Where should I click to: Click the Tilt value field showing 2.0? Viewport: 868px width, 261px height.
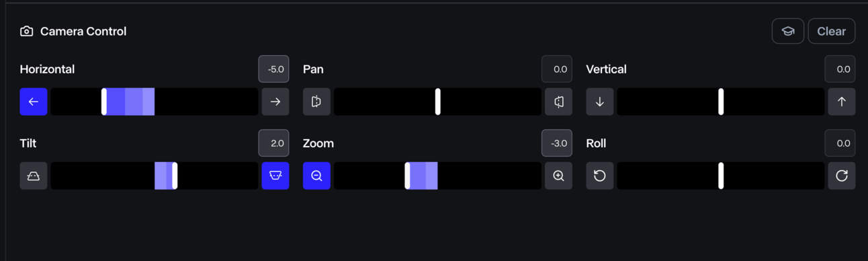[274, 143]
